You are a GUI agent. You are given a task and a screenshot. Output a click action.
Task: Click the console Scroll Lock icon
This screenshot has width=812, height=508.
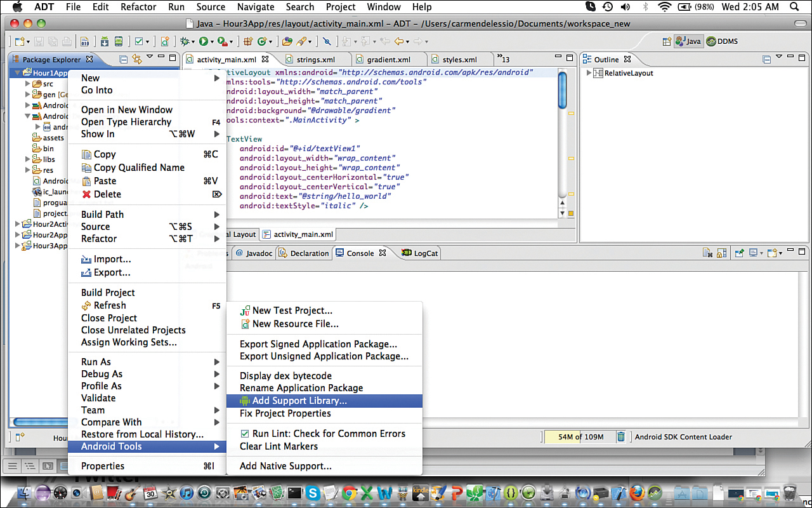[722, 253]
